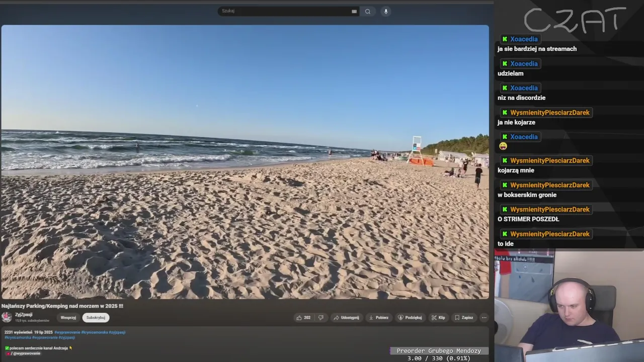
Task: Click Kick badge beside Xoacedia above emoji
Action: pyautogui.click(x=505, y=137)
